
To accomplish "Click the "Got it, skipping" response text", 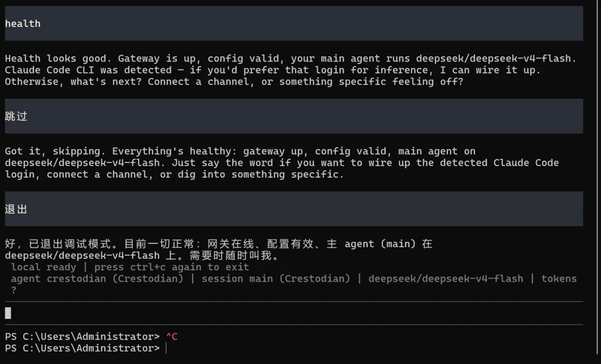I will click(x=55, y=151).
